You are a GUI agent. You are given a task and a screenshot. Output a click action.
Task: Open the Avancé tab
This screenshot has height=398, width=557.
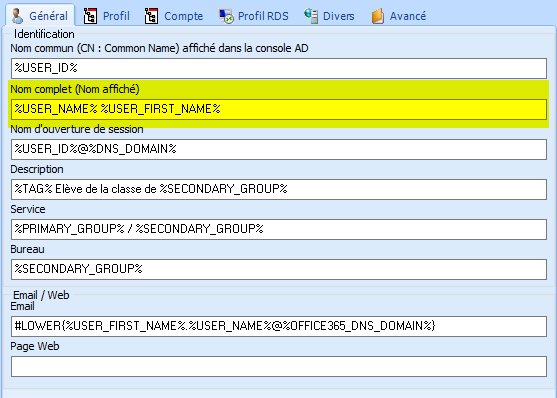(x=399, y=16)
